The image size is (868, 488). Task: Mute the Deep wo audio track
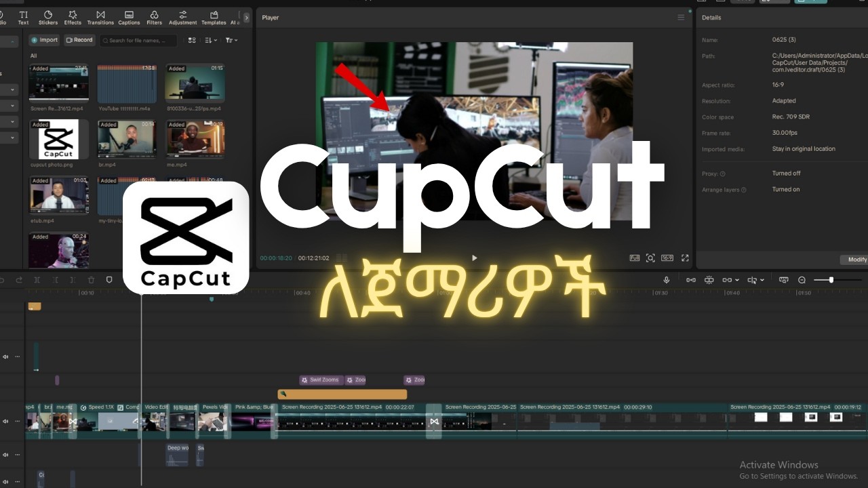click(x=6, y=455)
